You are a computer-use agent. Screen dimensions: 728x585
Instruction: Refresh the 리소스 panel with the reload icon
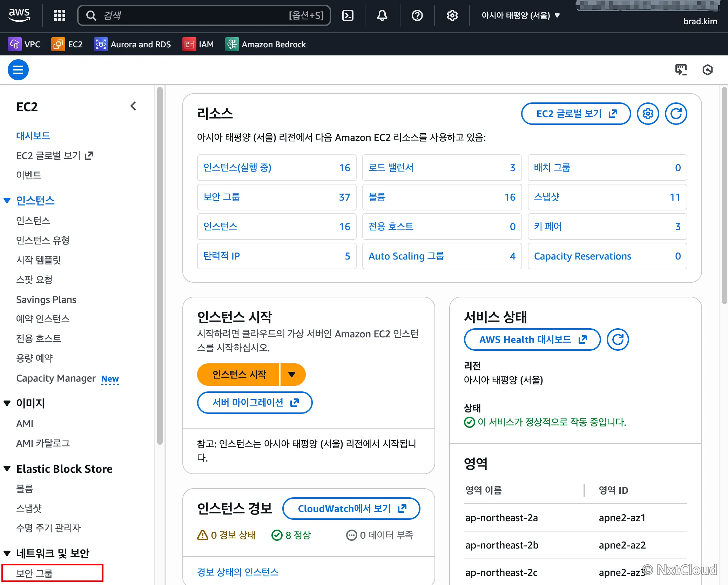(676, 114)
